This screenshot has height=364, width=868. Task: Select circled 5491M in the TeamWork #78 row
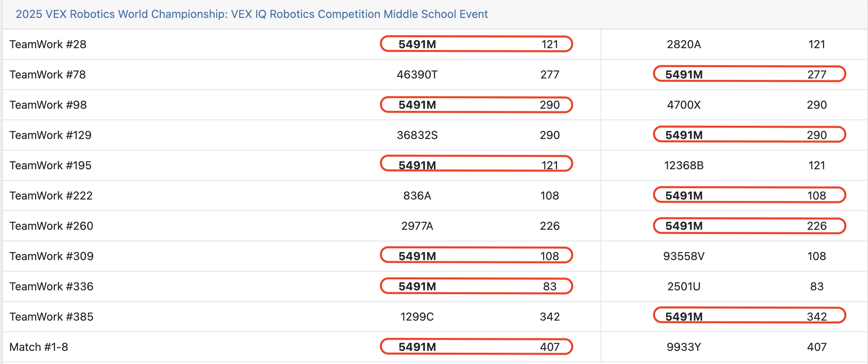[684, 74]
